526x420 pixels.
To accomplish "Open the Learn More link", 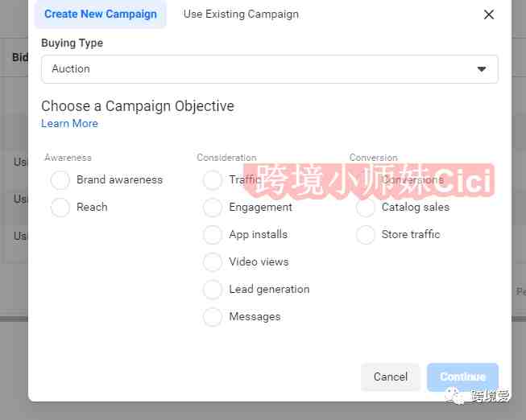I will [x=69, y=123].
